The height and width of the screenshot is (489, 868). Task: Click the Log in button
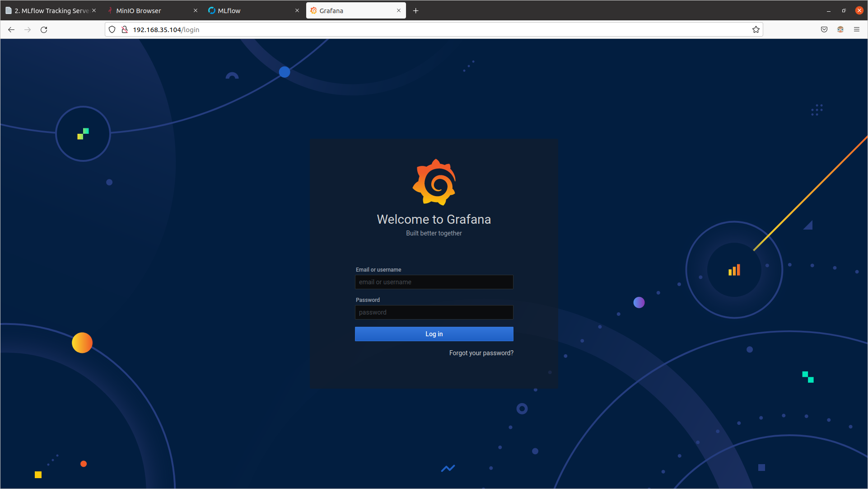(x=434, y=334)
